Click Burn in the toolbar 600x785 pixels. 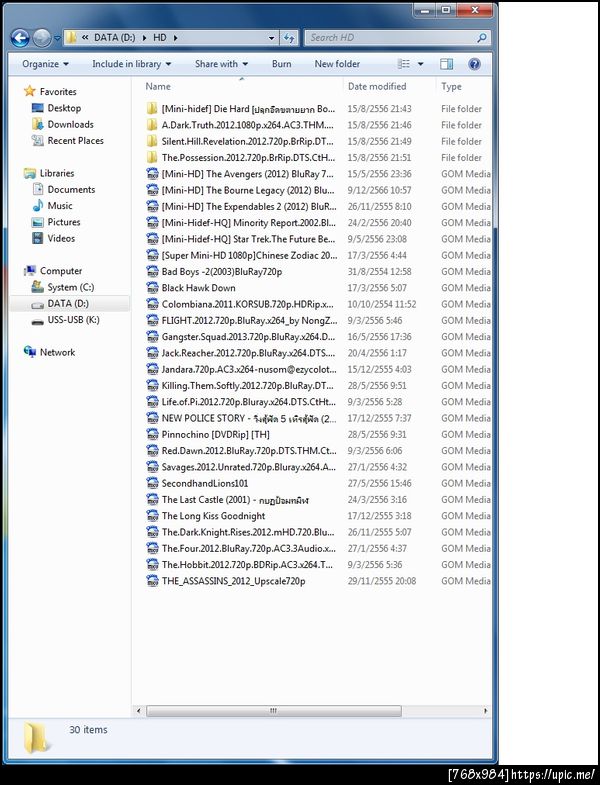pyautogui.click(x=281, y=64)
